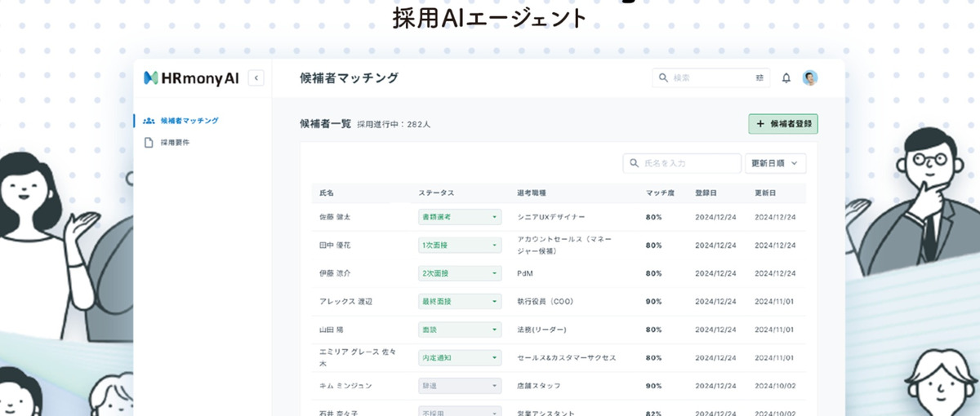The width and height of the screenshot is (980, 416).
Task: Select candidate name 山田 陽
Action: coord(332,330)
